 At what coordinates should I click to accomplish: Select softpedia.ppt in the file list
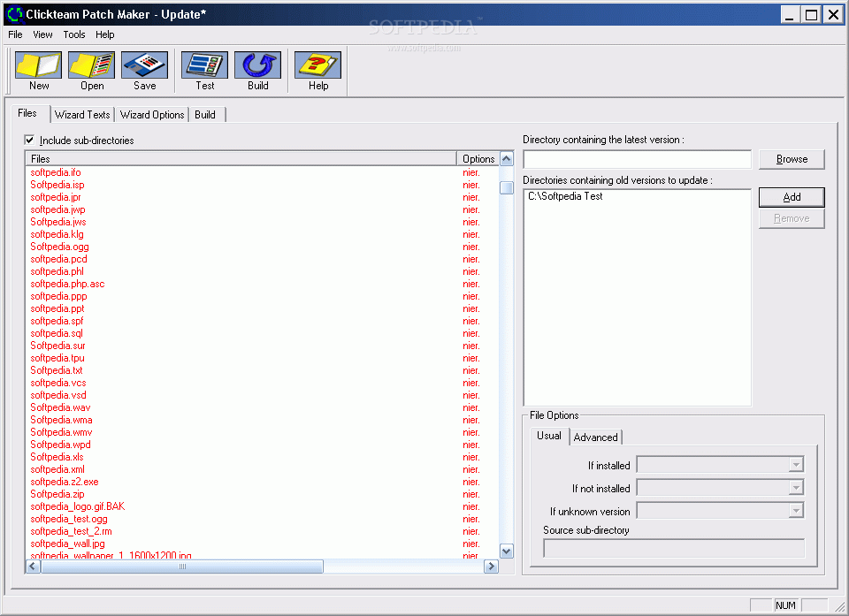tap(57, 308)
